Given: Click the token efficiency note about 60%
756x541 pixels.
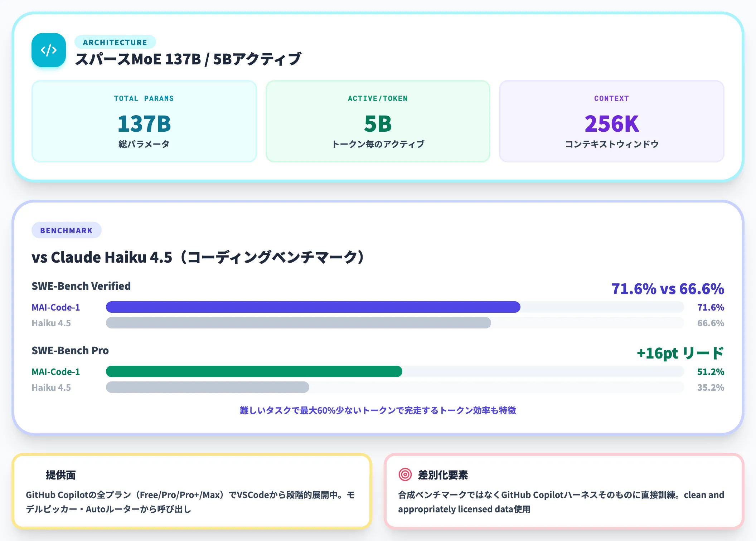Looking at the screenshot, I should tap(378, 410).
